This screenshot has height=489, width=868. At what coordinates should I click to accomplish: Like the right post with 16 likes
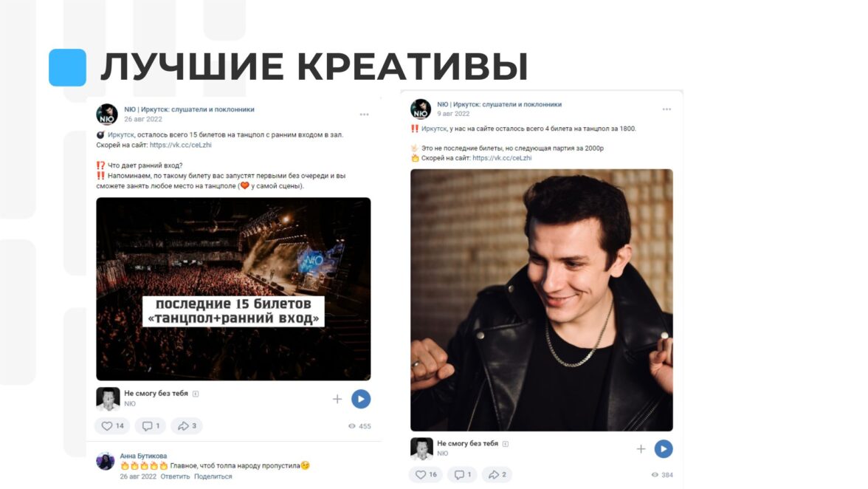coord(426,475)
